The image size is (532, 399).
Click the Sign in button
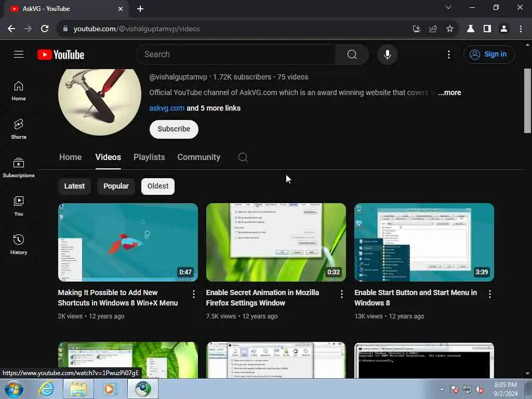click(x=488, y=54)
